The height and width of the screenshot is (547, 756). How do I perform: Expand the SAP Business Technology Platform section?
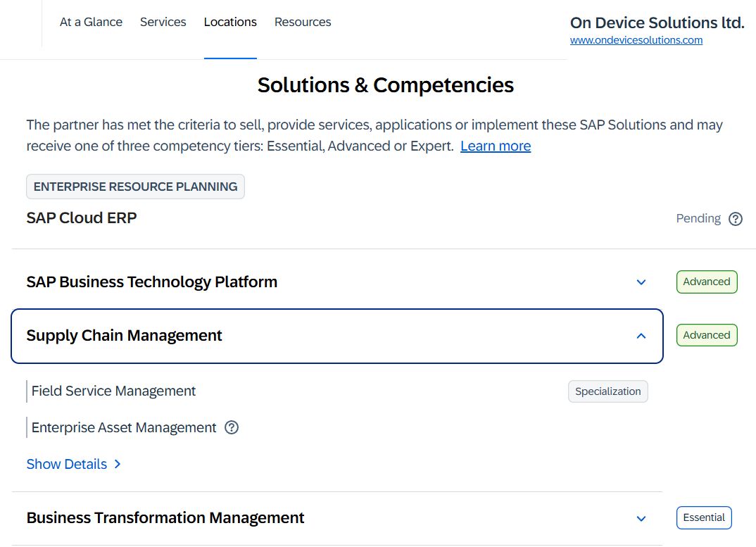(x=641, y=282)
